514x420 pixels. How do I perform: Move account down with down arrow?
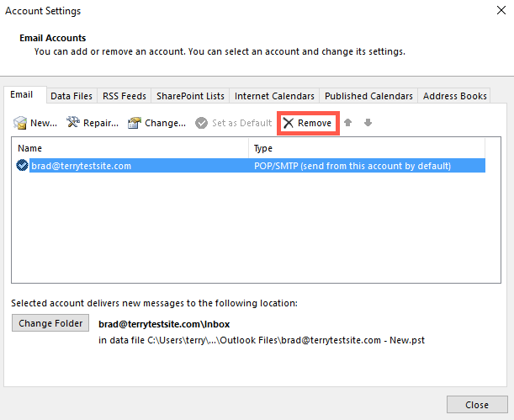pyautogui.click(x=368, y=123)
